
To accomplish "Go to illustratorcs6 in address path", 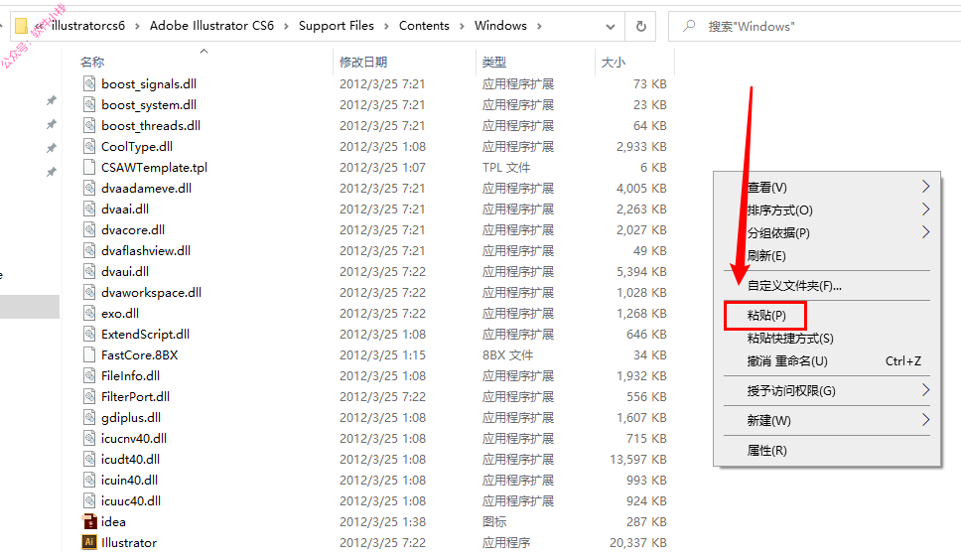I will click(x=88, y=26).
